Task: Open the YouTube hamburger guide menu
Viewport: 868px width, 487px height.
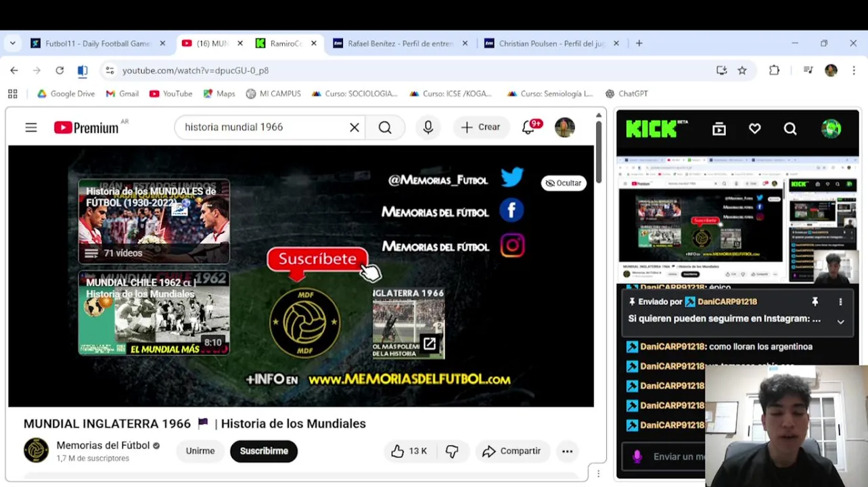Action: pyautogui.click(x=31, y=127)
